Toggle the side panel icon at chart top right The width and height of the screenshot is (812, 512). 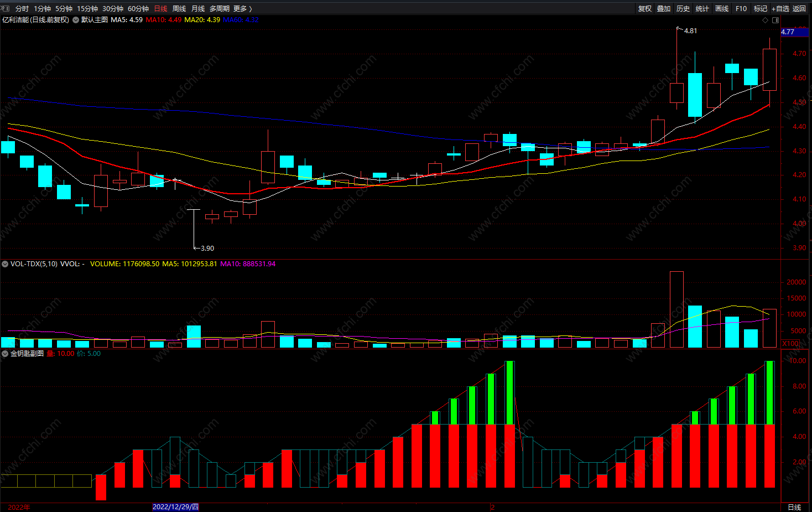coord(775,20)
